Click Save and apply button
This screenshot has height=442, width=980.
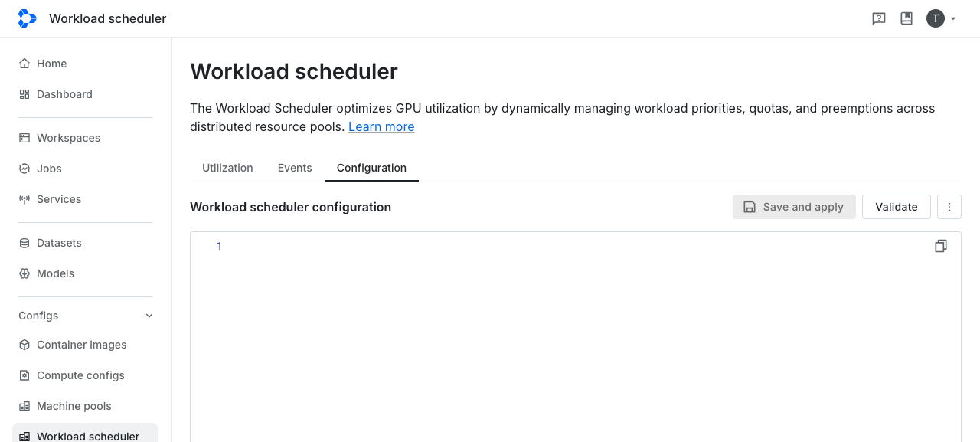(x=794, y=207)
